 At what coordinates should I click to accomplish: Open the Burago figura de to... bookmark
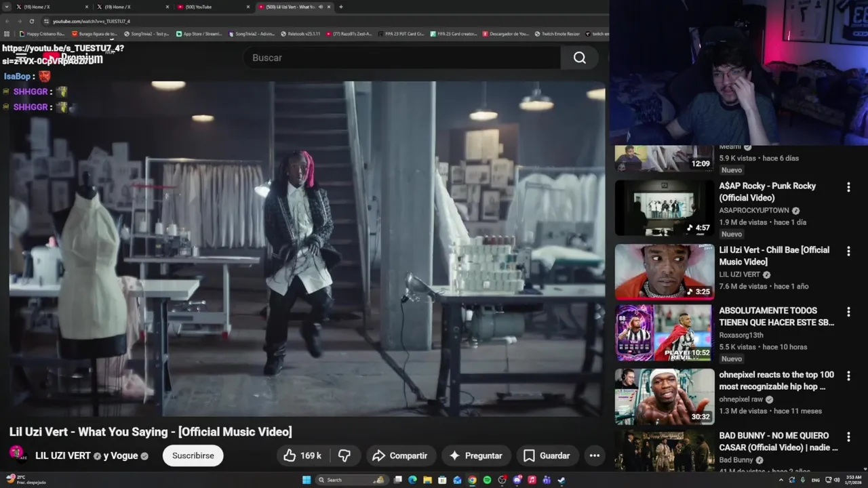94,33
